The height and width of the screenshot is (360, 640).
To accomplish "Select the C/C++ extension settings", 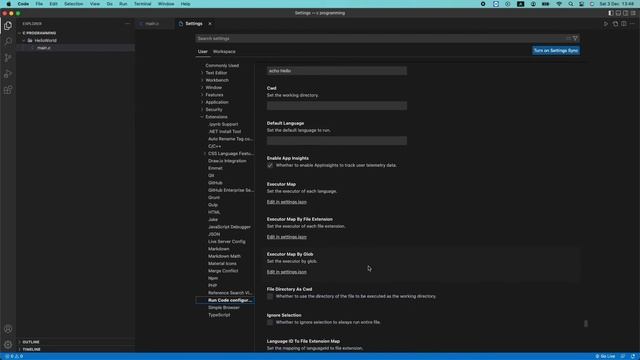I will [215, 146].
